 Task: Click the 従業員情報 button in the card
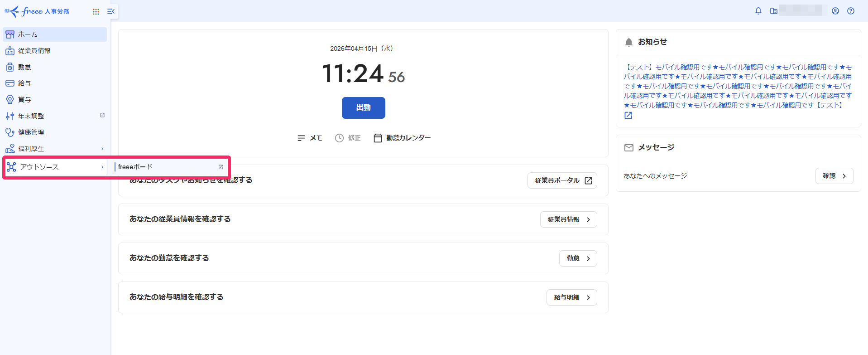[569, 219]
